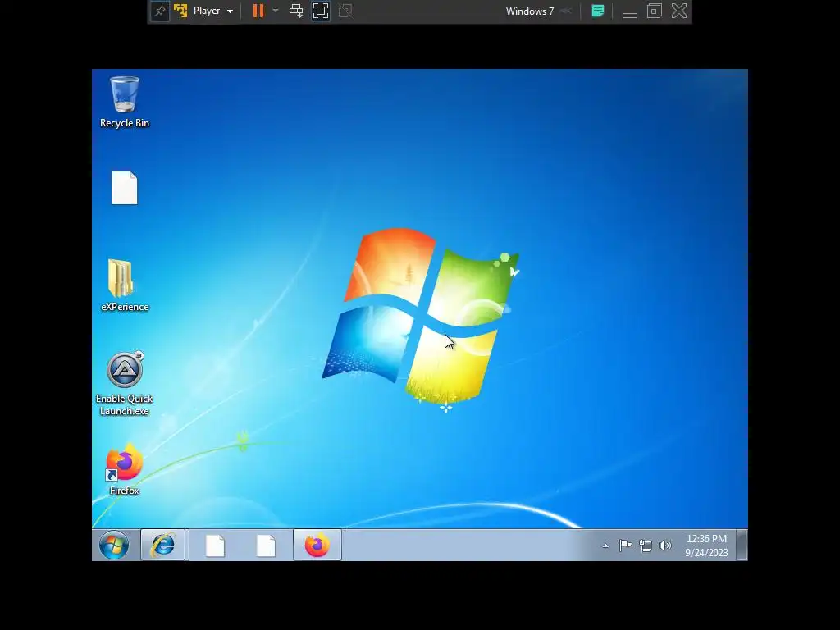Toggle the VMware toolbar pin

[x=160, y=11]
